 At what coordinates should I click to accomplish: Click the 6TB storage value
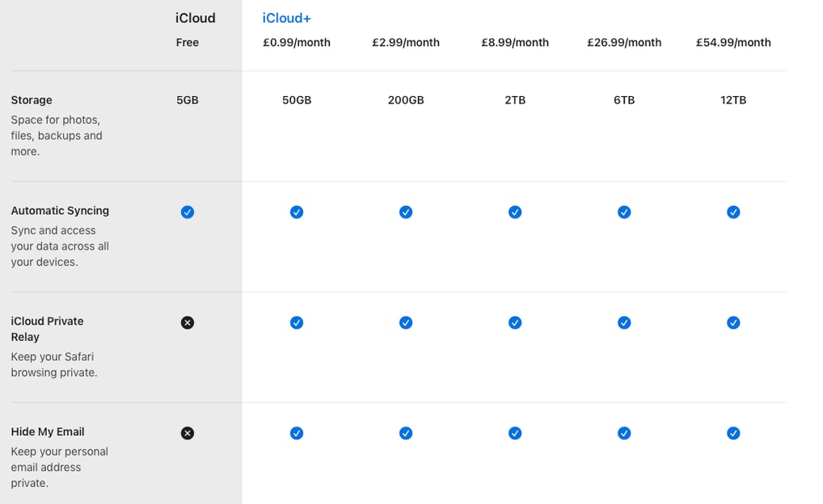click(x=624, y=100)
